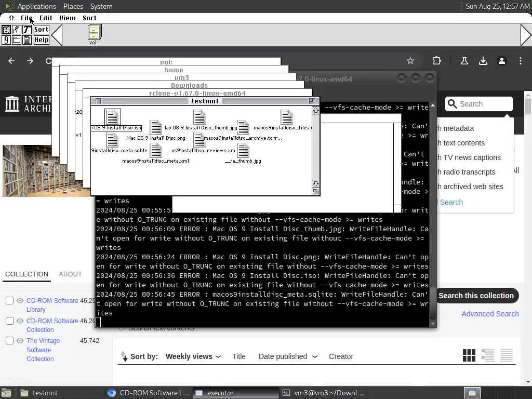Check The Vintage Software Collection checkbox
The image size is (532, 399).
click(x=9, y=341)
